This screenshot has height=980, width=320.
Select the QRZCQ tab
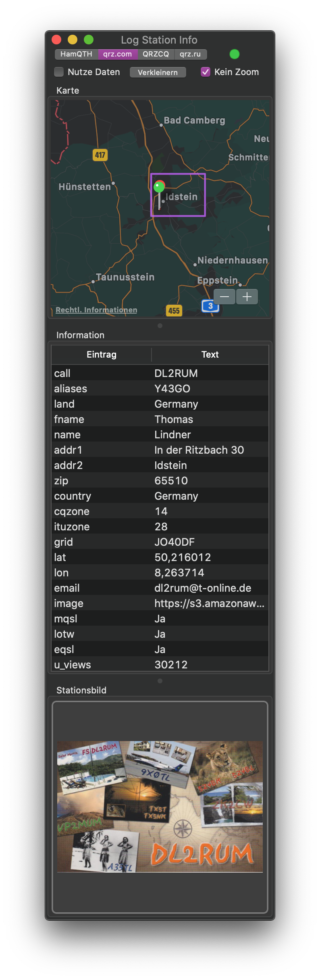click(x=156, y=54)
